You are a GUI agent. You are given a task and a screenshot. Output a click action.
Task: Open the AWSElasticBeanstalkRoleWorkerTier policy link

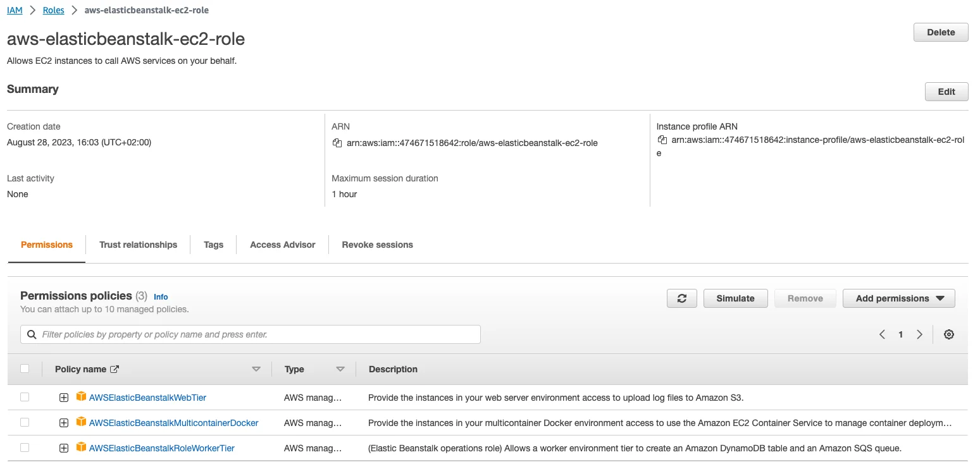pos(161,448)
